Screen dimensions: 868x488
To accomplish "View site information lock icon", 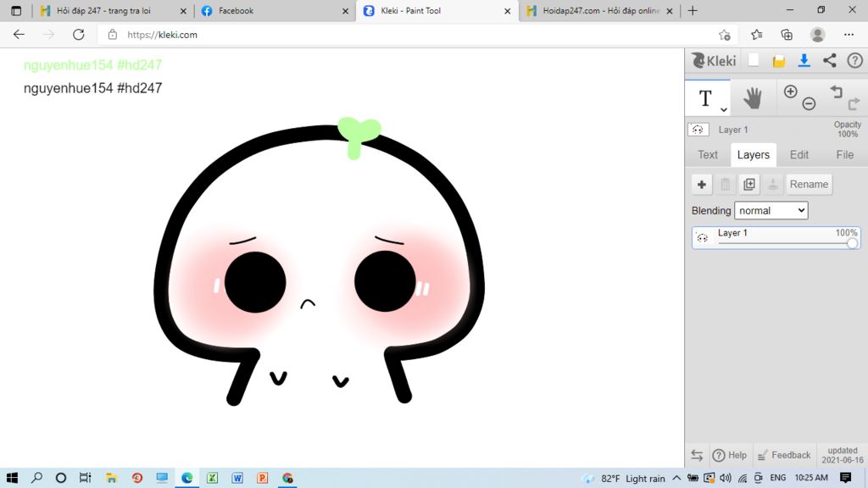I will pos(113,34).
